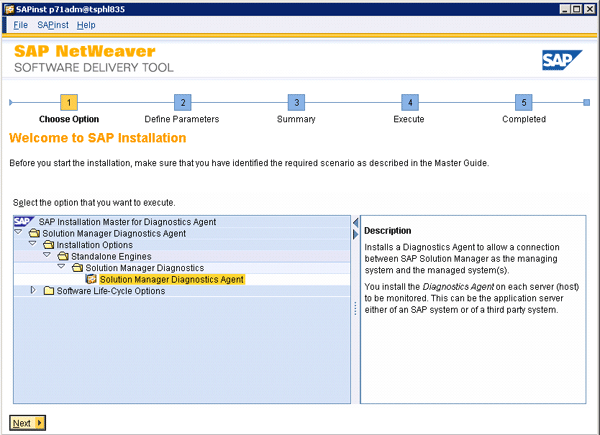
Task: Click step 2 Define Parameters marker
Action: click(183, 103)
